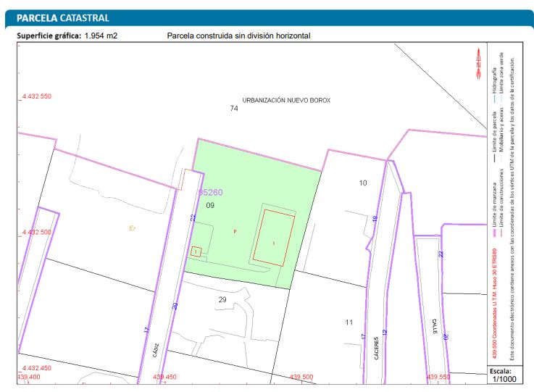Click the yellow 'EI' marker on the left parcel
Viewport: 534px width, 392px height.
(x=132, y=228)
